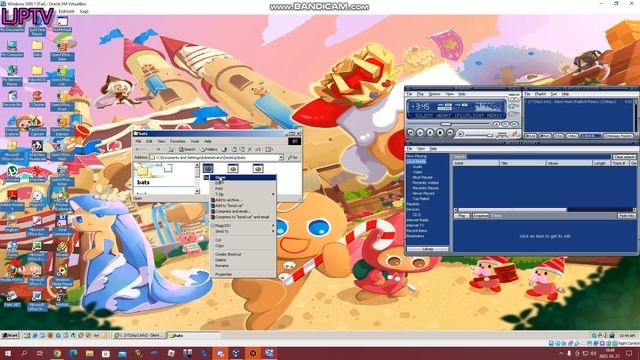The height and width of the screenshot is (360, 640).
Task: Select the Silent Heart track in playlist
Action: 578,102
